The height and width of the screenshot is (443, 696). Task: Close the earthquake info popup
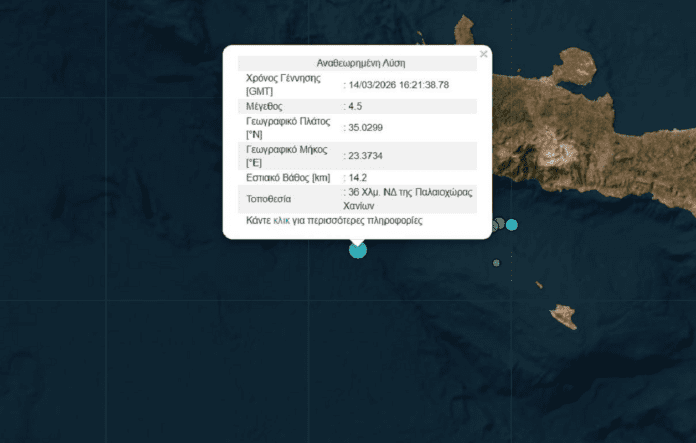point(484,54)
